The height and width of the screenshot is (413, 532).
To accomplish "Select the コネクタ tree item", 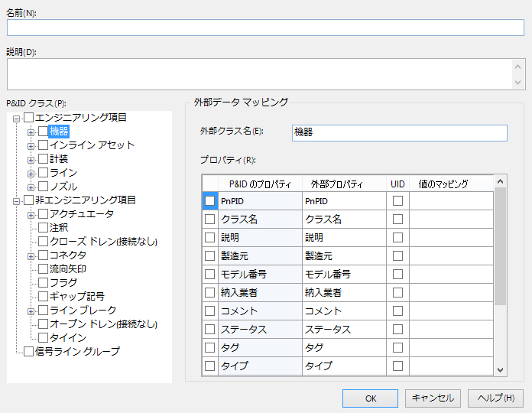I will pyautogui.click(x=67, y=255).
